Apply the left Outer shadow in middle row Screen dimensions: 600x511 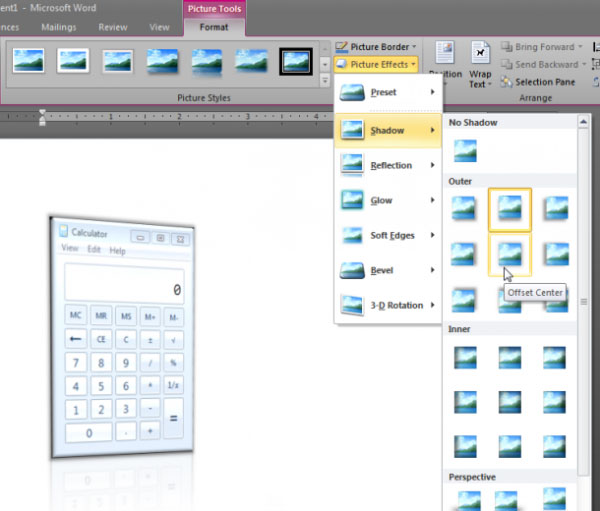[464, 255]
